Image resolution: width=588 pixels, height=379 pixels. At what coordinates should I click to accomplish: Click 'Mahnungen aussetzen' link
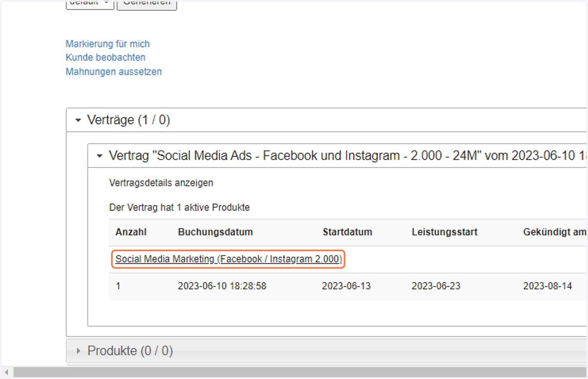(x=114, y=72)
